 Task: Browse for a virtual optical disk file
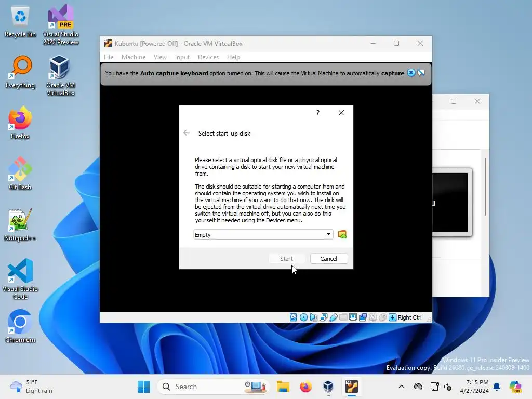(x=342, y=234)
